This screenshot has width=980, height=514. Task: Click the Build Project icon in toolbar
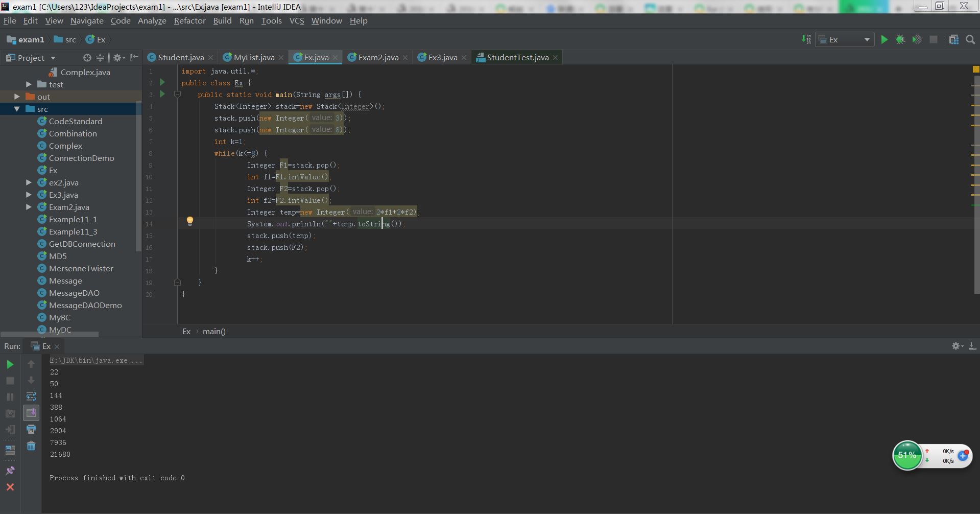pyautogui.click(x=806, y=39)
